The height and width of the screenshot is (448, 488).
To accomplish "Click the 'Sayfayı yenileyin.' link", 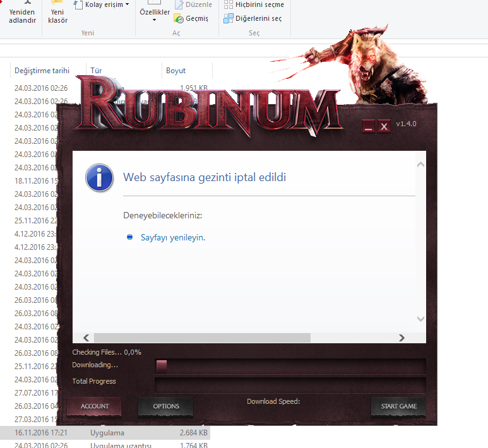I will 173,237.
